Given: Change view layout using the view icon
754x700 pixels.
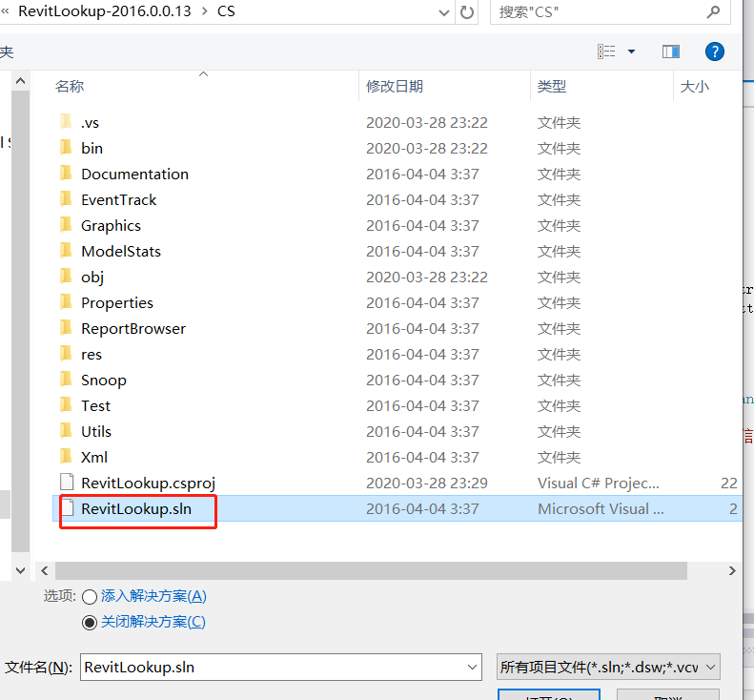Looking at the screenshot, I should (606, 51).
